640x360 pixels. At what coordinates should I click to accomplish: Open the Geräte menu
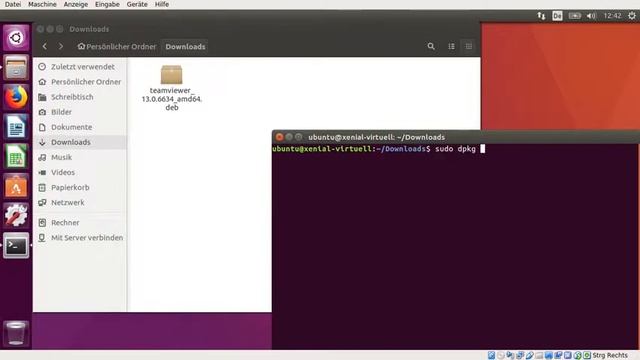137,4
